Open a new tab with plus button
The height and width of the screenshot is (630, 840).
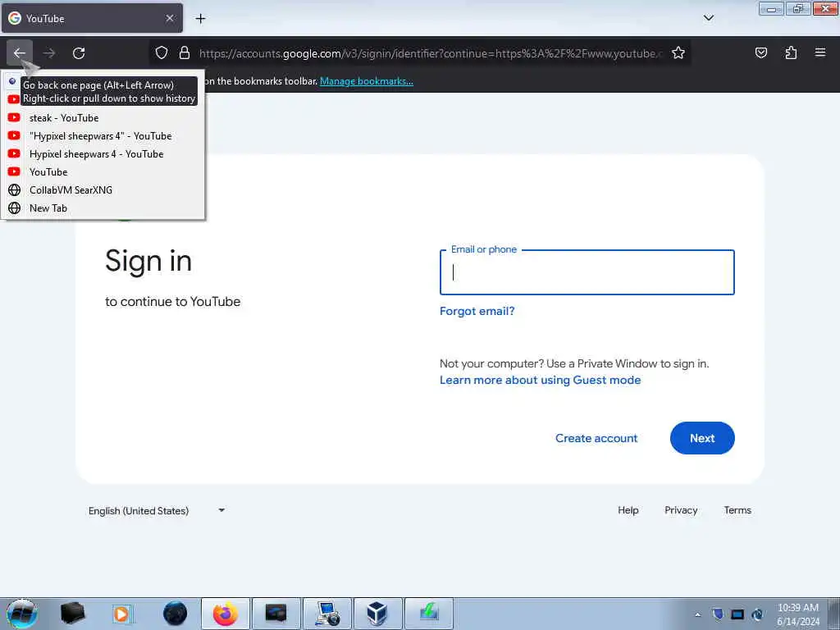200,19
